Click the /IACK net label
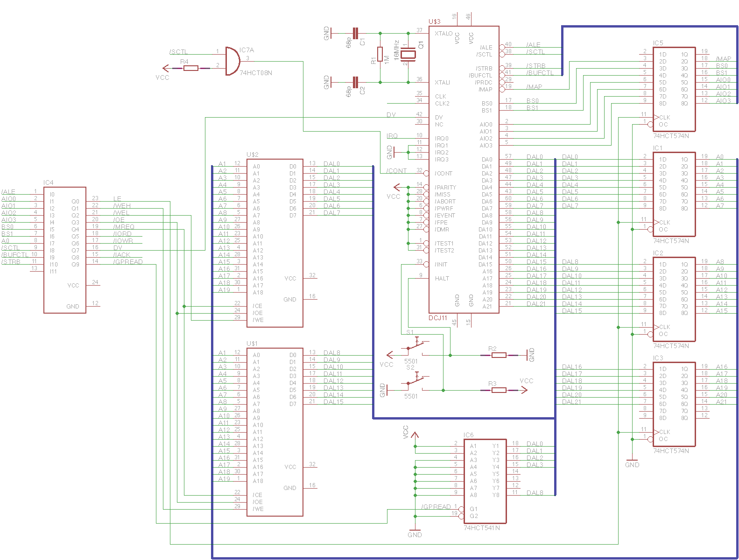 pyautogui.click(x=122, y=255)
